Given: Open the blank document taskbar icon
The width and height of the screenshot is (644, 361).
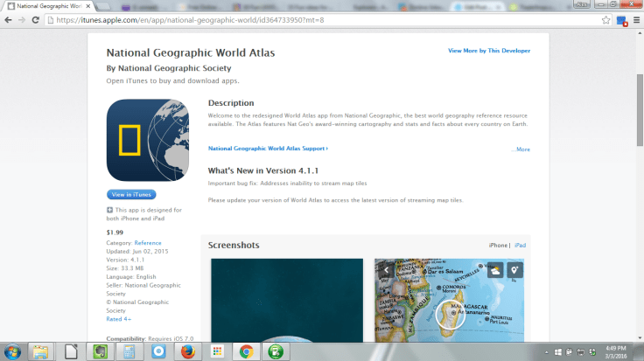Looking at the screenshot, I should pos(71,352).
